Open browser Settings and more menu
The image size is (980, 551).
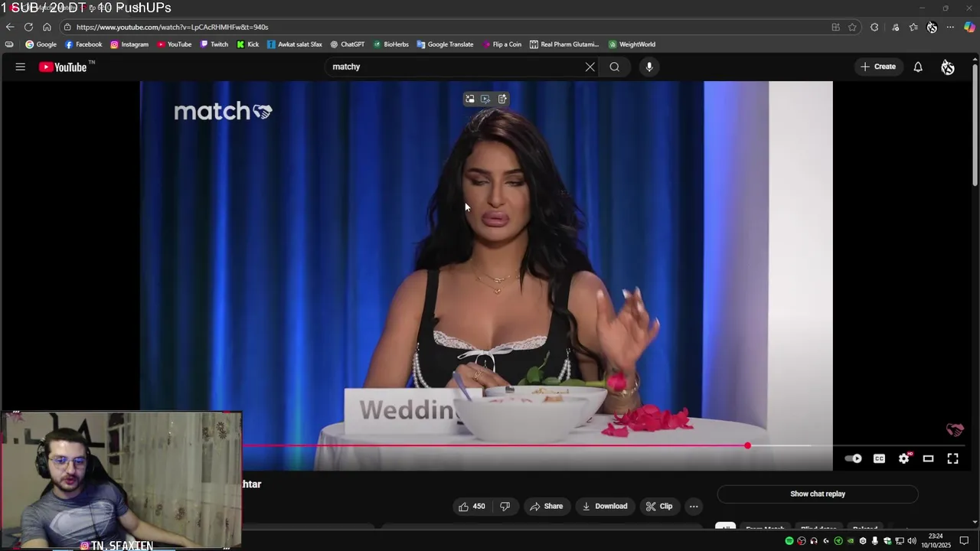click(950, 27)
